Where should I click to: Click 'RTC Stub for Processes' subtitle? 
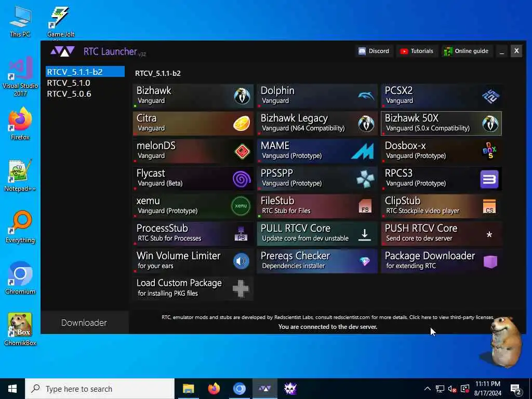coord(170,238)
